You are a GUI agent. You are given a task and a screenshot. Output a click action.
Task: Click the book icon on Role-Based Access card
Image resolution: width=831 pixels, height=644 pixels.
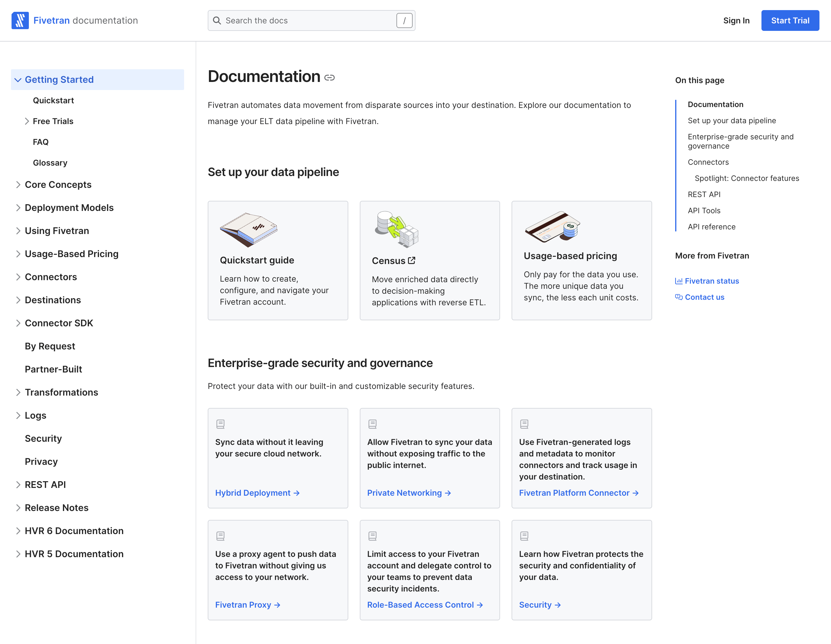pos(372,536)
